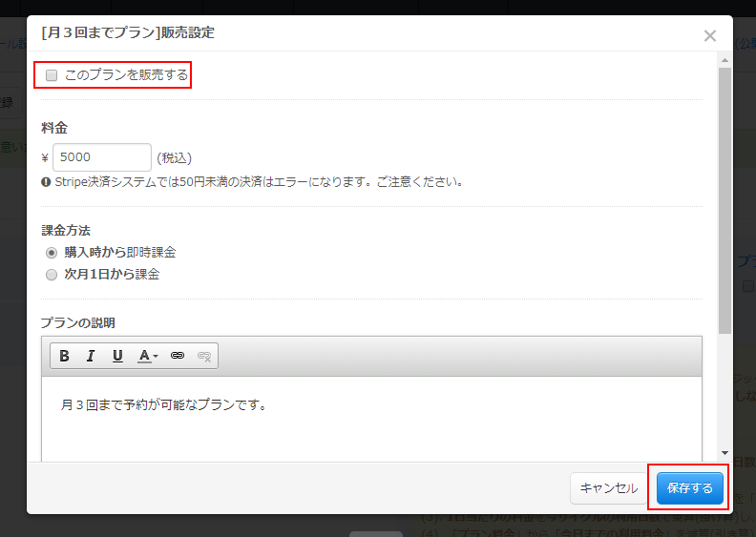Focus the 料金 price input showing 5000

101,157
